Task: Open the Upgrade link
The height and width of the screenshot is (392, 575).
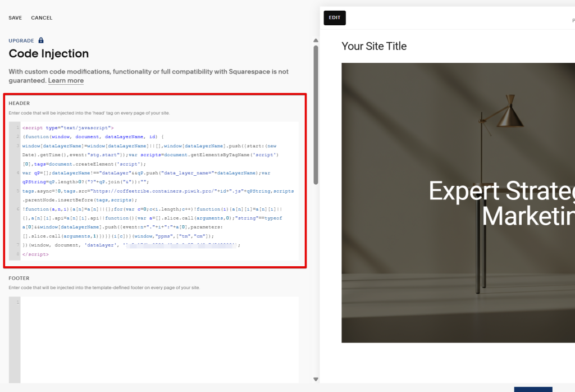Action: click(21, 40)
